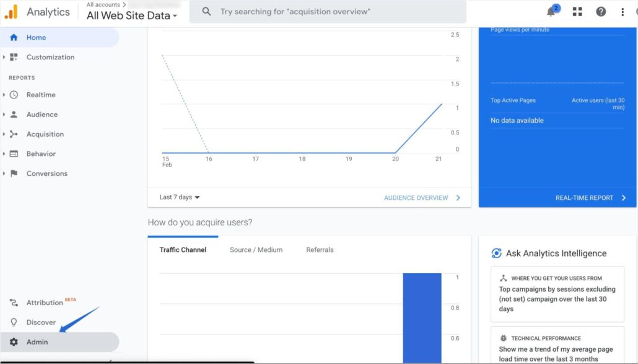Click the users-source network icon
The image size is (638, 364).
(504, 278)
